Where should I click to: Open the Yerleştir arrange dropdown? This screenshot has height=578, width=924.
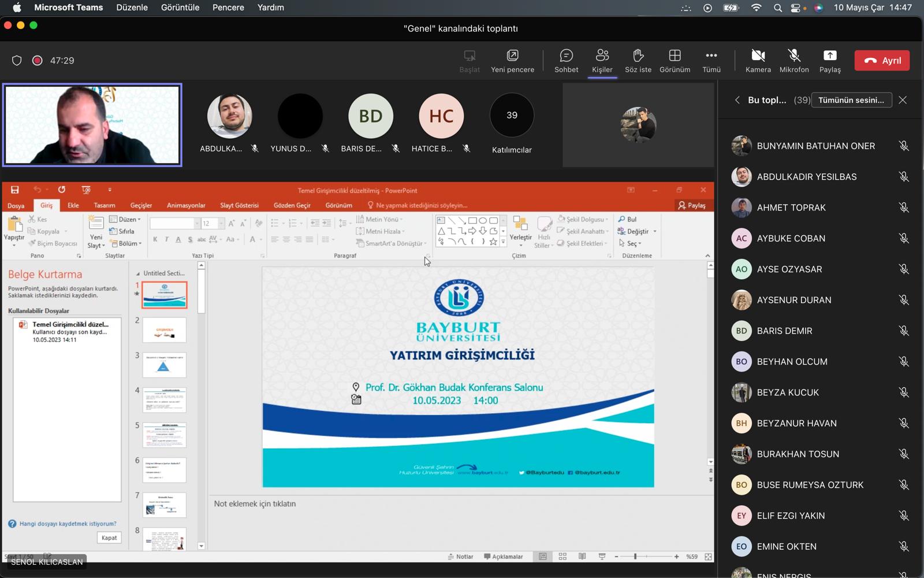click(x=520, y=232)
